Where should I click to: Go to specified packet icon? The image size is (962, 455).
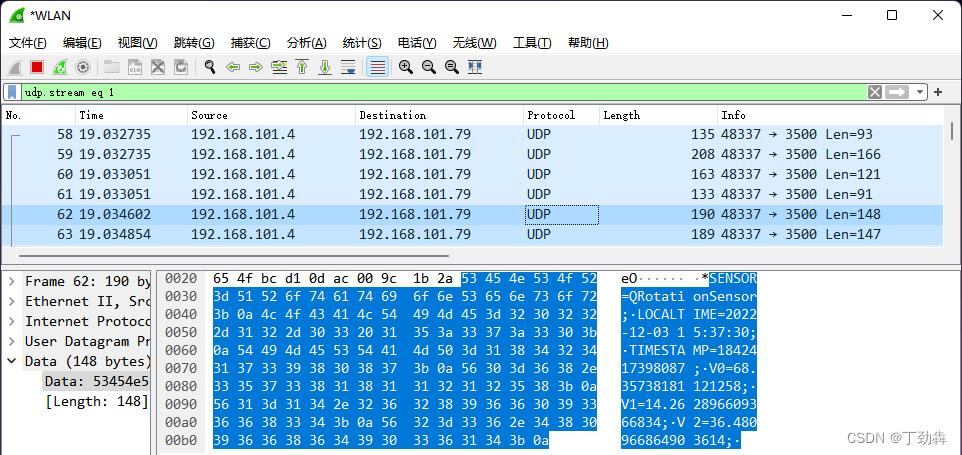(279, 67)
